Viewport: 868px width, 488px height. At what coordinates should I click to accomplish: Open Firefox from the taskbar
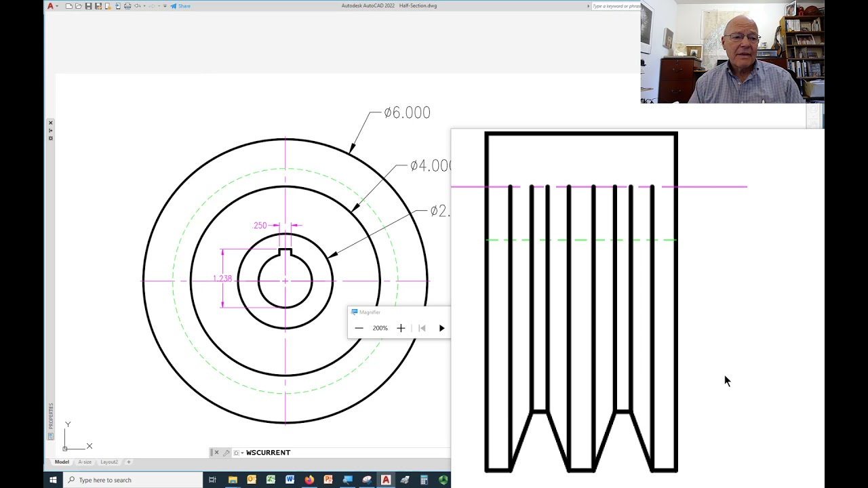click(x=309, y=480)
